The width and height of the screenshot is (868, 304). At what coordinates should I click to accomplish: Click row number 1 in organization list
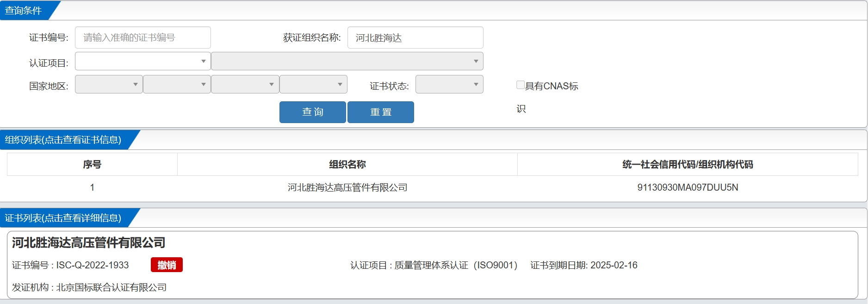(x=92, y=187)
